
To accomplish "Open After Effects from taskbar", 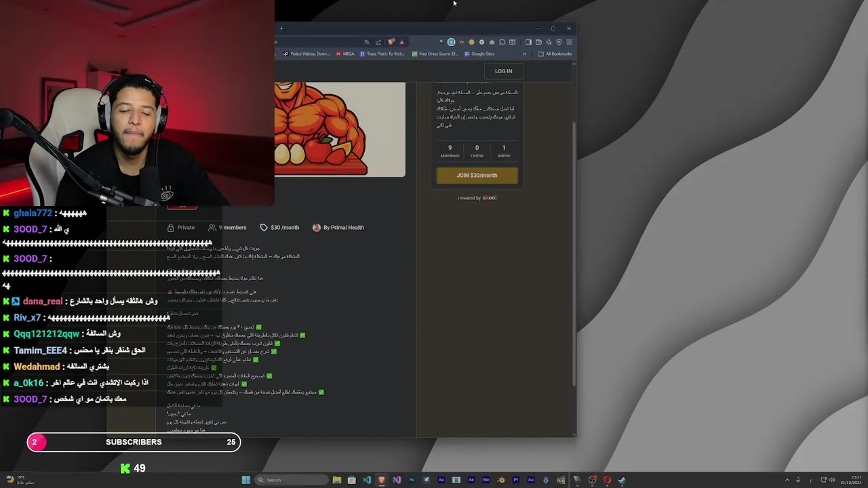I will pyautogui.click(x=471, y=480).
